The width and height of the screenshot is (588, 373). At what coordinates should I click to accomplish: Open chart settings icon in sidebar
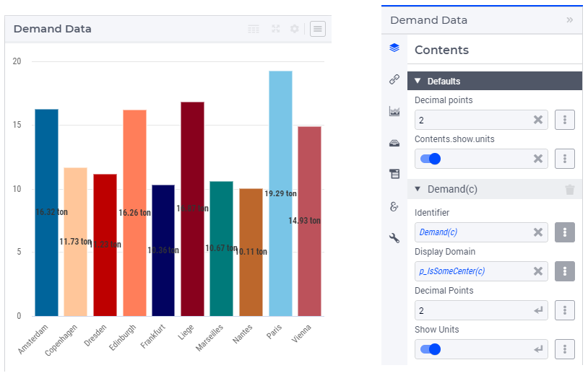[x=394, y=111]
